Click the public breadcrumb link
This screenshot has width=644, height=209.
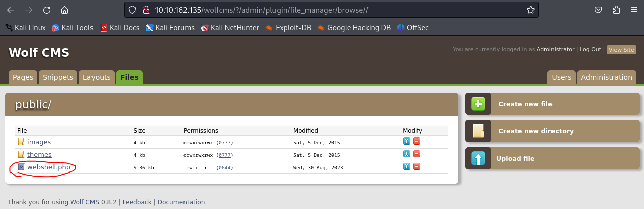[31, 105]
